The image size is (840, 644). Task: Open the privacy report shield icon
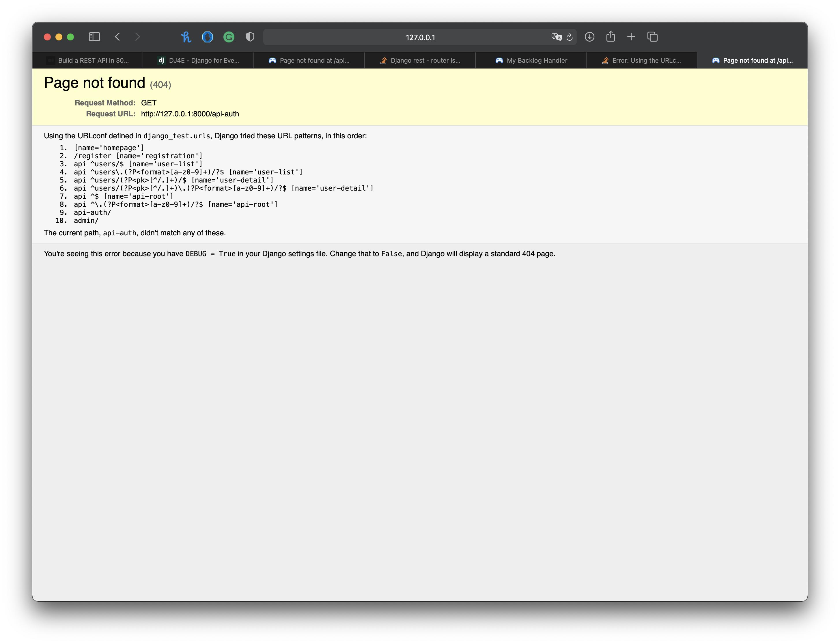[x=250, y=37]
